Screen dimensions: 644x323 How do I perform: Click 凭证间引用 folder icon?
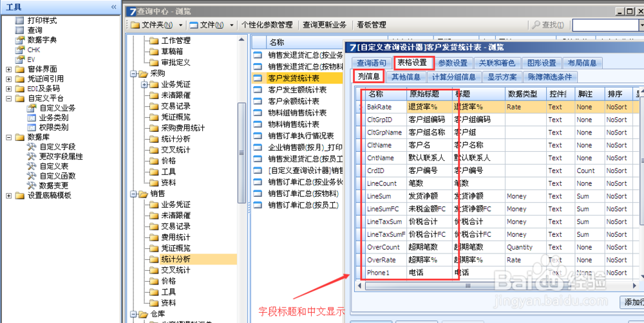(x=19, y=78)
